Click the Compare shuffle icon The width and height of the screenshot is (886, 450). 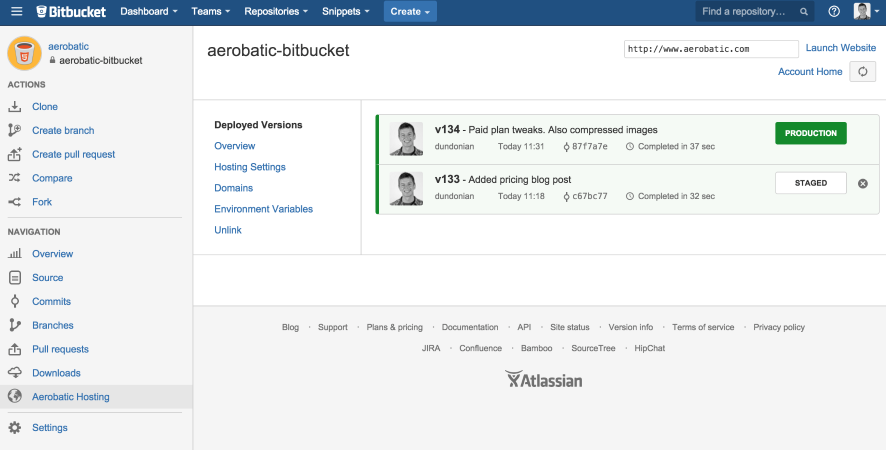[x=15, y=178]
